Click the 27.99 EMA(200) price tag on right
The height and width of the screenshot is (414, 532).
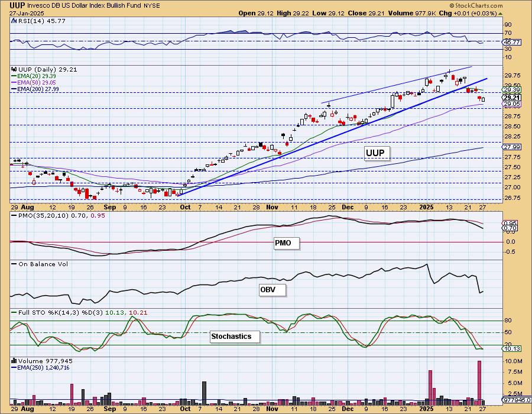512,147
